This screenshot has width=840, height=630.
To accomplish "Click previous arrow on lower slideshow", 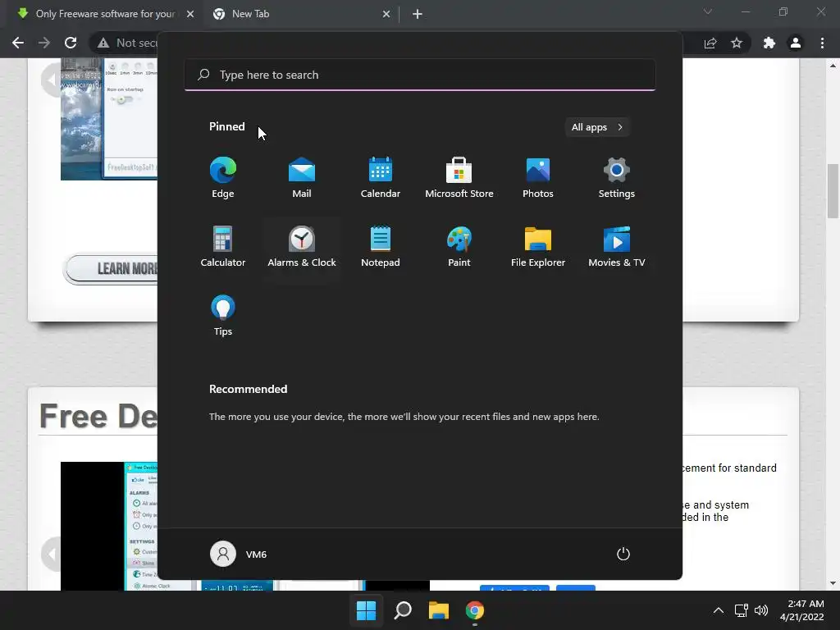I will (x=51, y=554).
